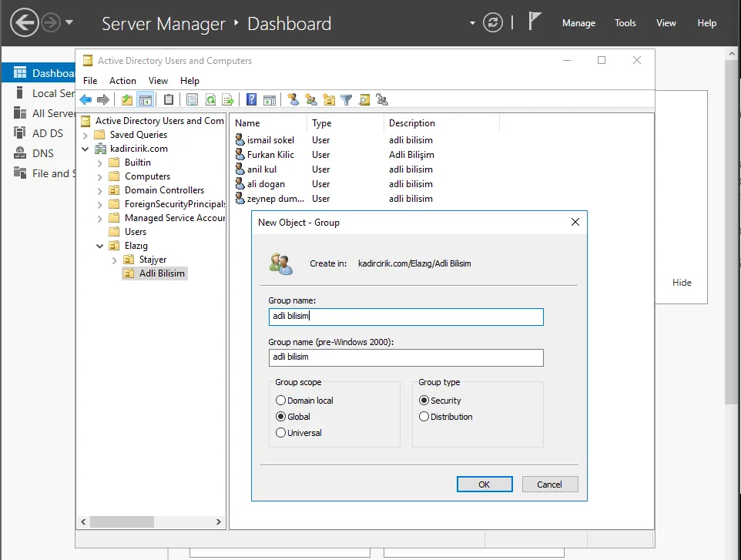Open View menu in ADUC window
The image size is (741, 560).
pyautogui.click(x=158, y=81)
